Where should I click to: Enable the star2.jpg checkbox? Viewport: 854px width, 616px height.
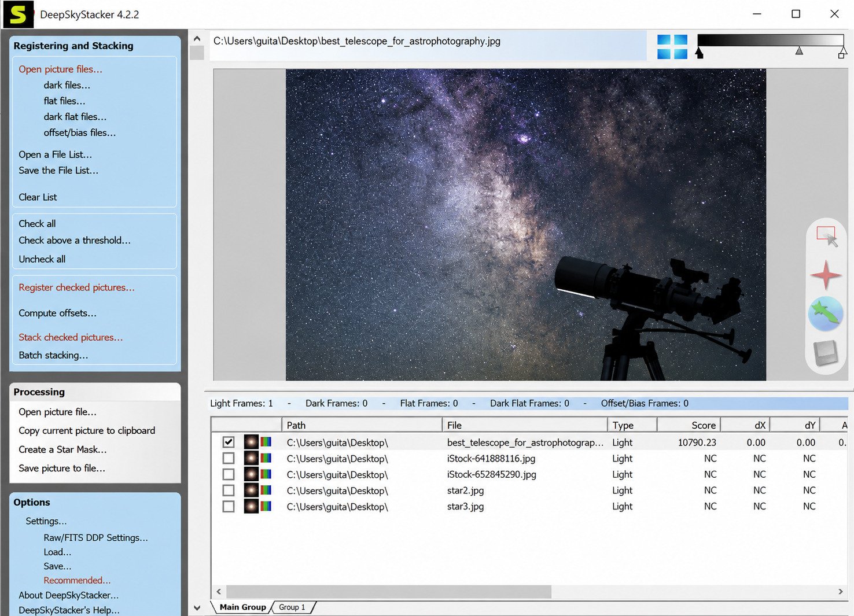[229, 490]
